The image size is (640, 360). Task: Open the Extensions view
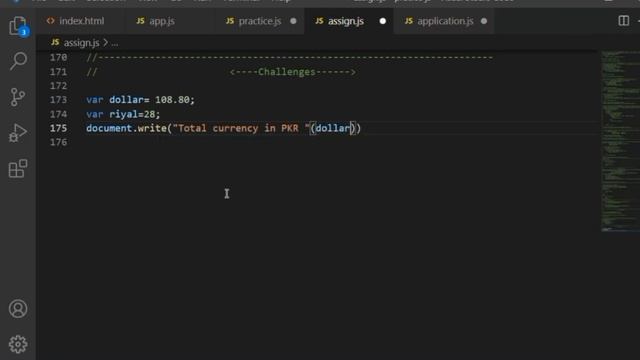click(x=18, y=169)
